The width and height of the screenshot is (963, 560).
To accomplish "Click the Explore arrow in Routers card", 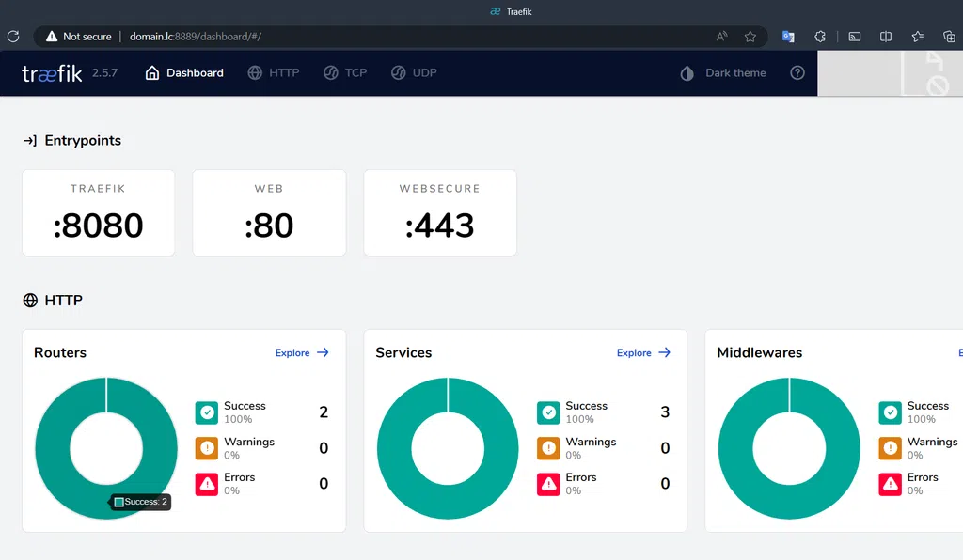I will pos(324,352).
